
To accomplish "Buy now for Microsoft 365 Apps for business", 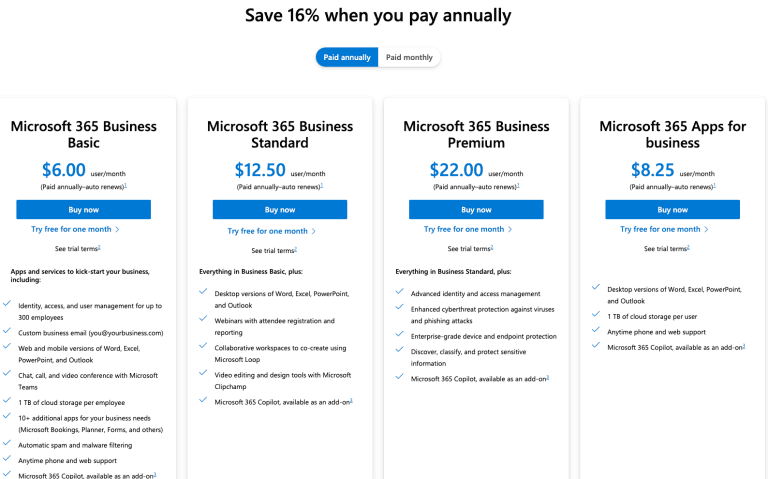I will [672, 210].
